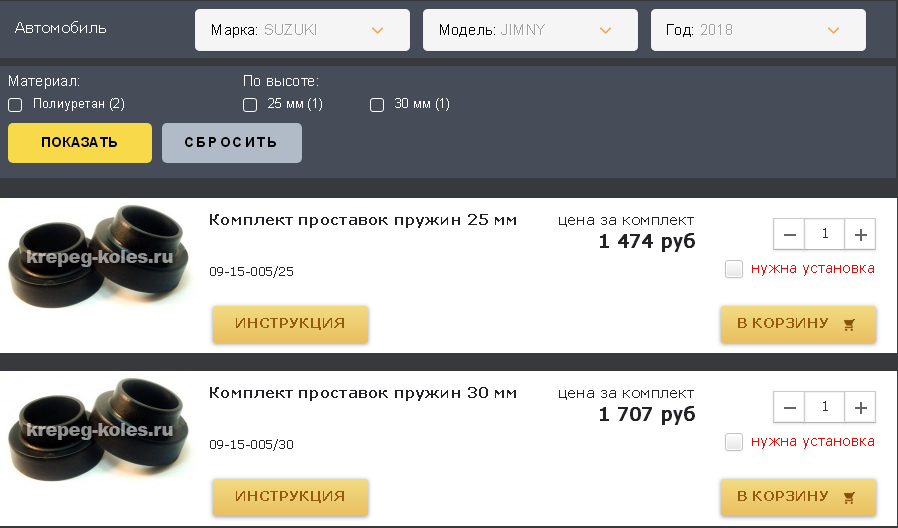Open the Год 2018 dropdown

pos(756,30)
